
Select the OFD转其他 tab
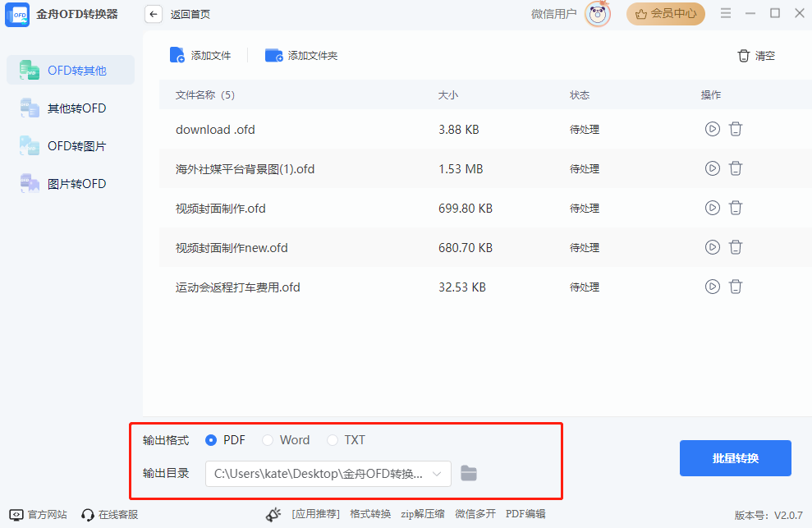[71, 71]
